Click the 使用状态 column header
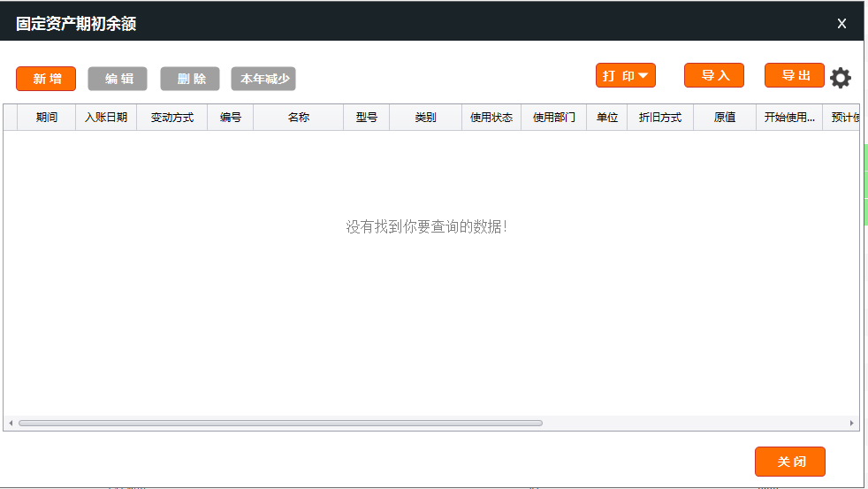The height and width of the screenshot is (489, 868). click(491, 118)
